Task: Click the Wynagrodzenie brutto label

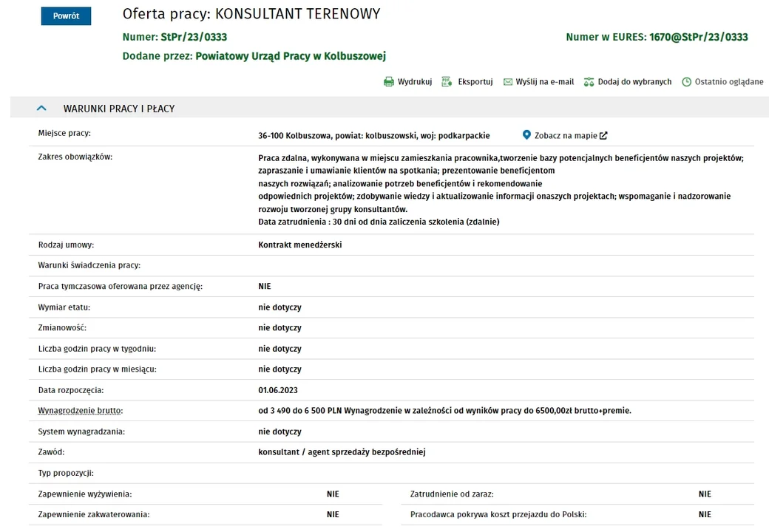Action: coord(81,411)
